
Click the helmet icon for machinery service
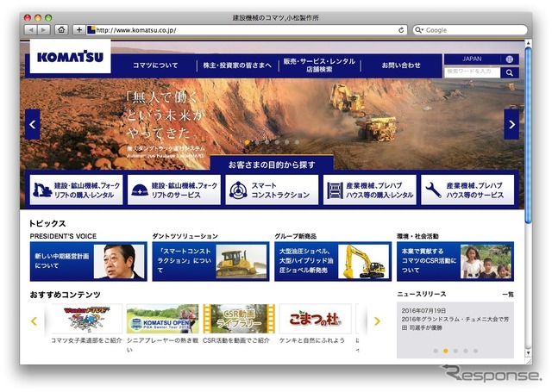tap(140, 190)
